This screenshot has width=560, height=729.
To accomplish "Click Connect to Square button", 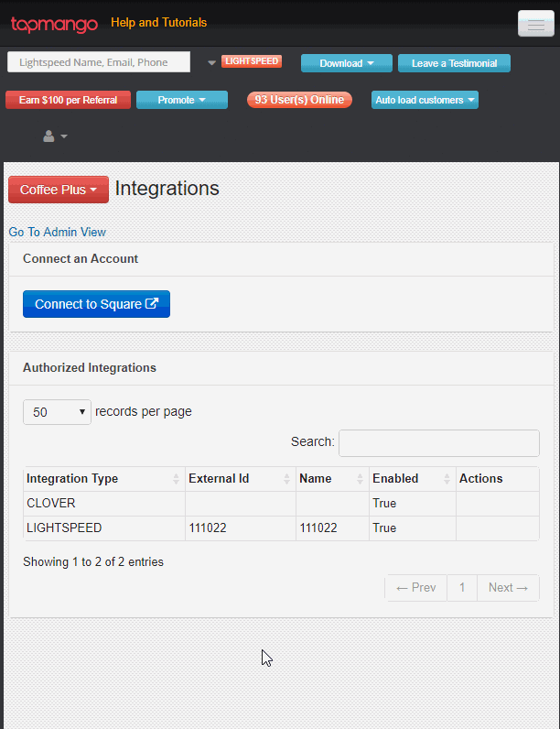I will click(x=96, y=304).
